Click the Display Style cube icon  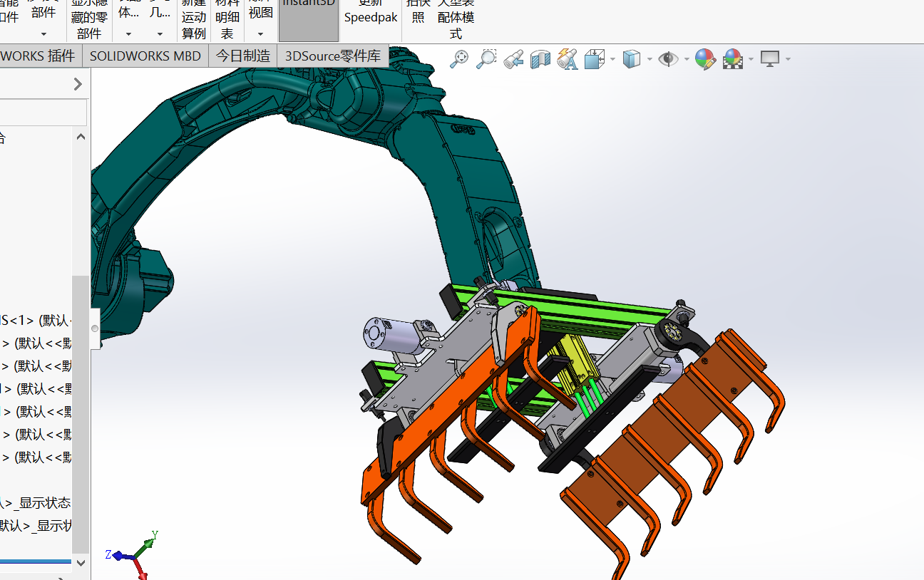click(x=632, y=58)
